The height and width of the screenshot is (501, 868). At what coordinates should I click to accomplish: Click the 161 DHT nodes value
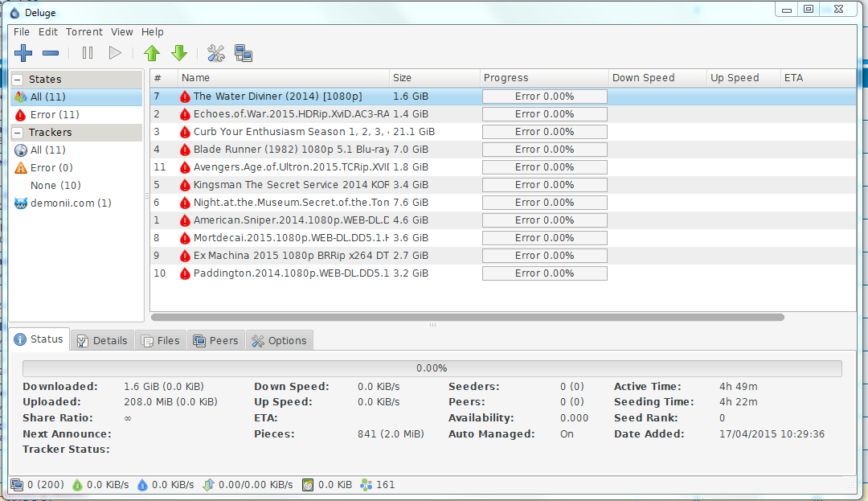click(385, 485)
